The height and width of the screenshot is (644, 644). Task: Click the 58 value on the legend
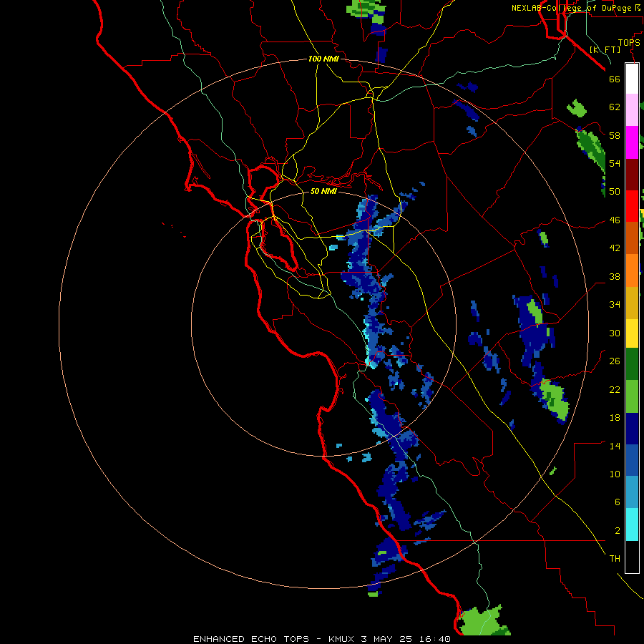tap(615, 135)
